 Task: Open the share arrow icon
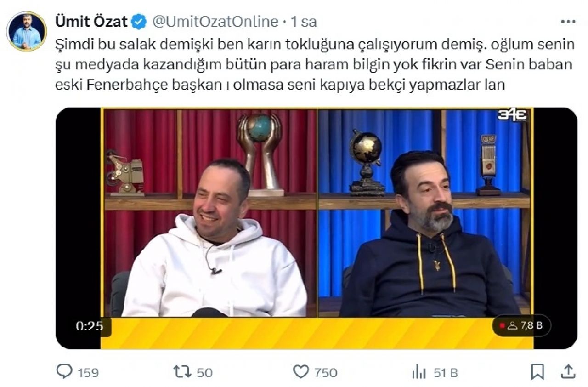tap(568, 371)
